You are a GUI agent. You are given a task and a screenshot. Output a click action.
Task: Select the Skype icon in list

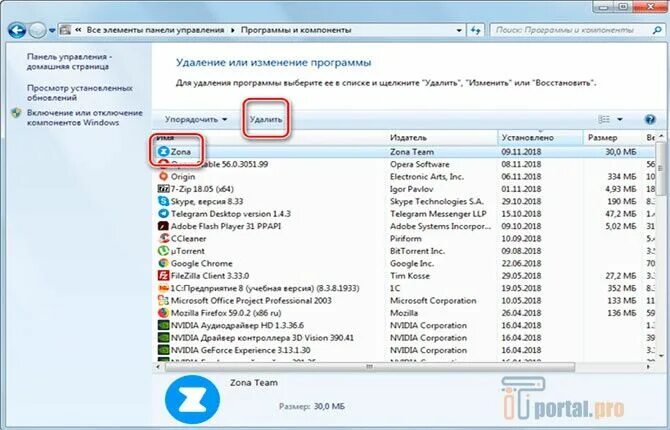(x=163, y=201)
